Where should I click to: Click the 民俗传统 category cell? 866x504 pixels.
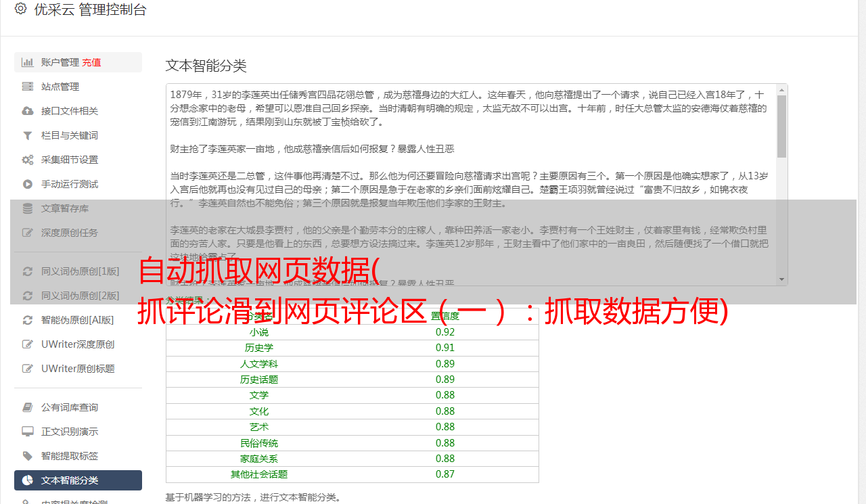pyautogui.click(x=259, y=443)
